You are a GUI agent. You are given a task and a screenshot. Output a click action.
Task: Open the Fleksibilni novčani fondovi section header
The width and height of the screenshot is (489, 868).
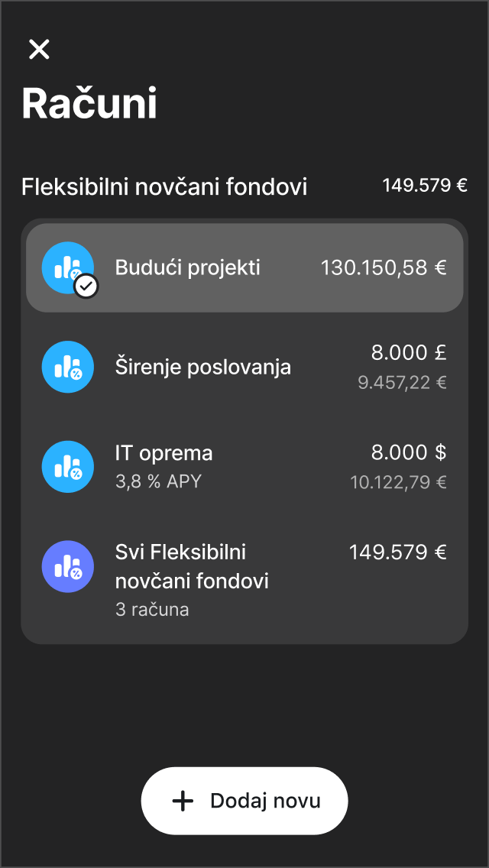tap(164, 186)
